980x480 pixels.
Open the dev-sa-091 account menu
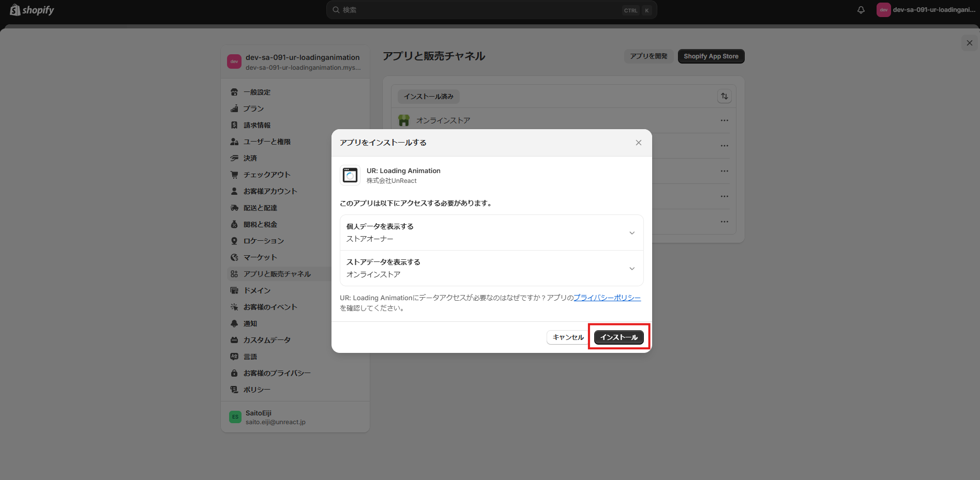[926, 9]
